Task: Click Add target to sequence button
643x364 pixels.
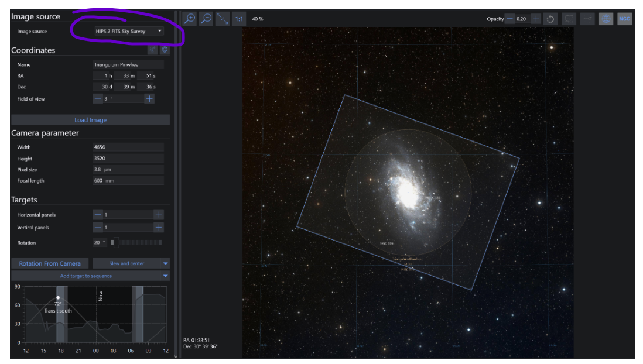Action: click(x=86, y=276)
